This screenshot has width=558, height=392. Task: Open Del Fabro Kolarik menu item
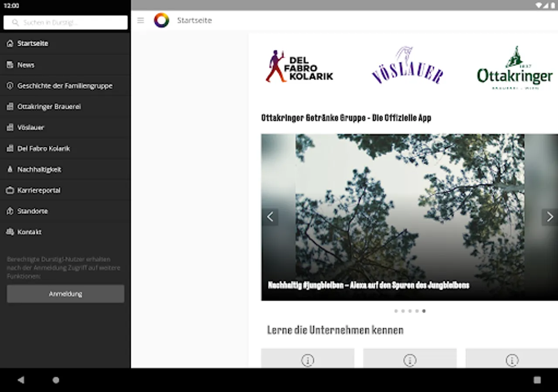point(65,149)
